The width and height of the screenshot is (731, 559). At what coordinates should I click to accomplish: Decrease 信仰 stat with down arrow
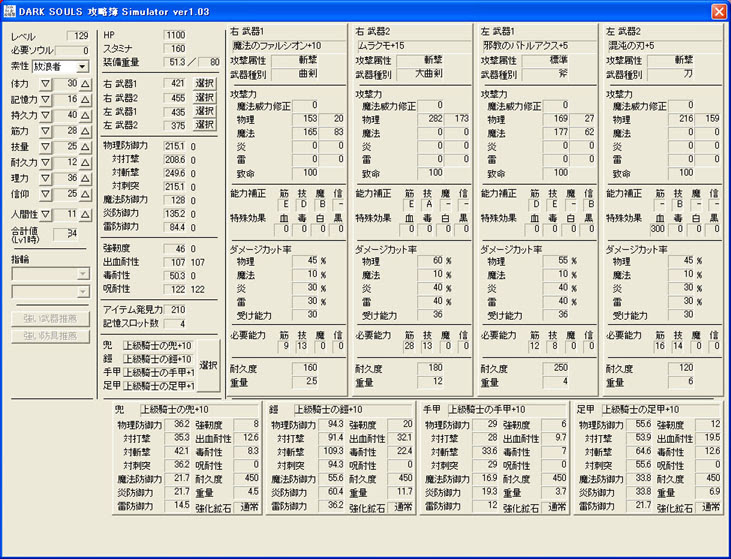[45, 194]
